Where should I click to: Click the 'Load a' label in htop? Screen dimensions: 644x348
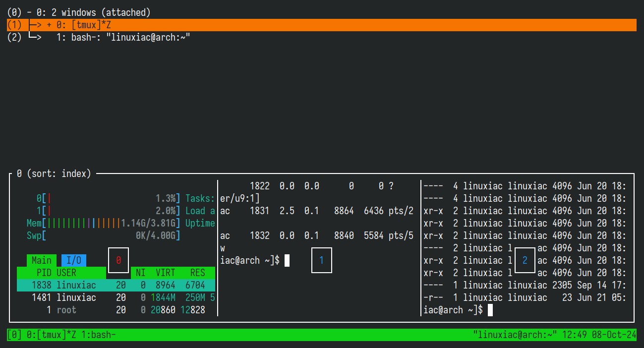[200, 211]
